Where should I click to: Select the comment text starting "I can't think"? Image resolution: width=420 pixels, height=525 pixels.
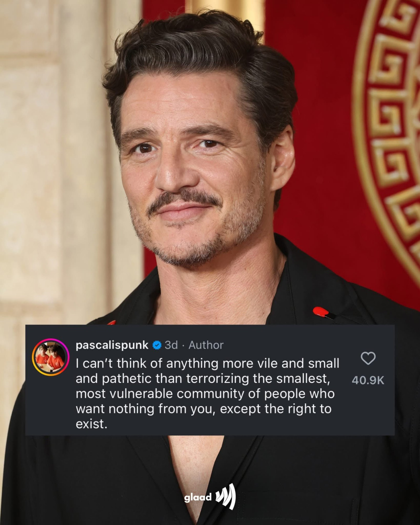(x=208, y=394)
